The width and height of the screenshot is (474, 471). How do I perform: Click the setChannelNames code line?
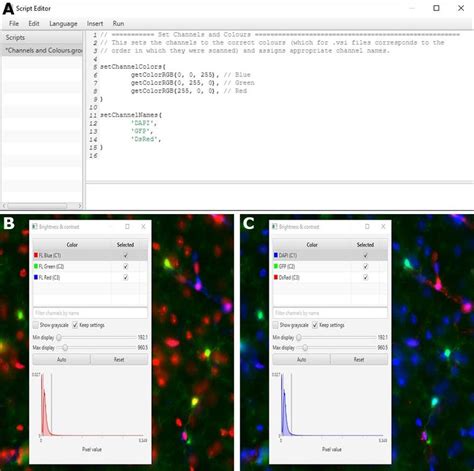click(131, 115)
